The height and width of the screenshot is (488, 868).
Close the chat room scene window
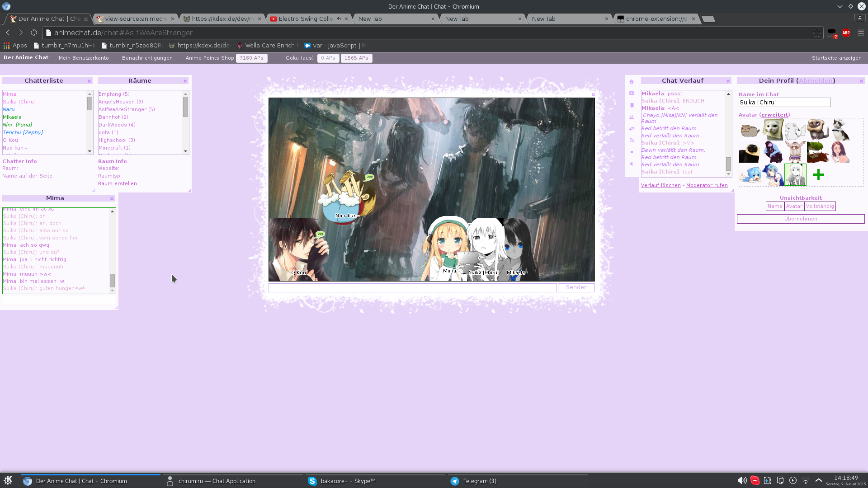pyautogui.click(x=593, y=94)
